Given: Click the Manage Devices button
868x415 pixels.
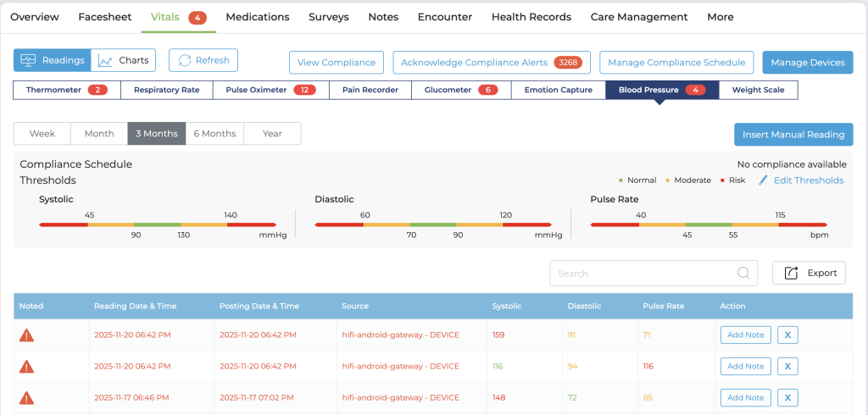Looking at the screenshot, I should [x=807, y=63].
